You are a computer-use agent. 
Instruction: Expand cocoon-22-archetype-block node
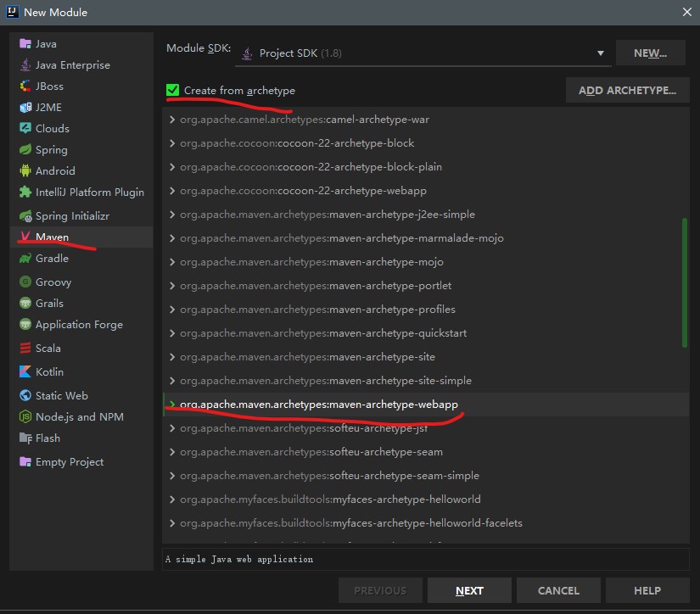click(x=172, y=143)
